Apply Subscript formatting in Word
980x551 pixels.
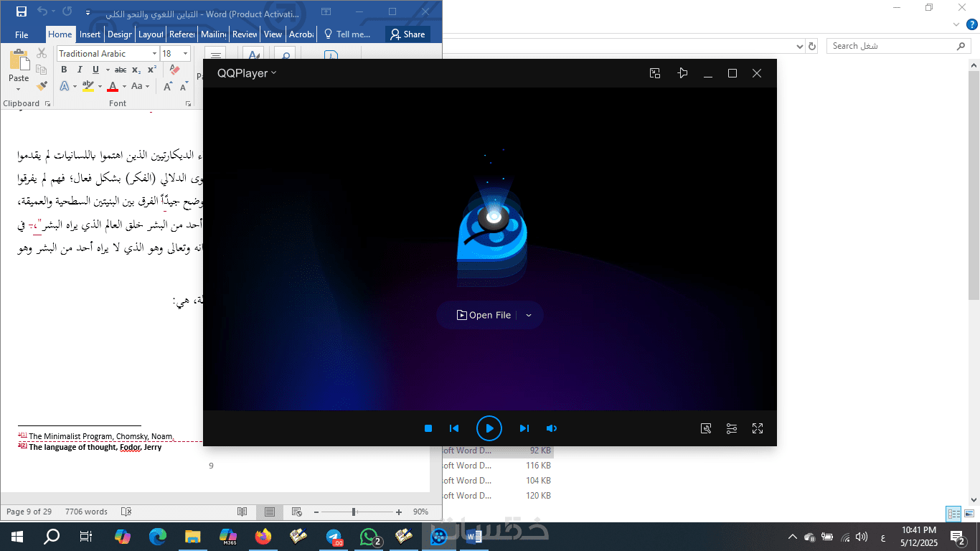pyautogui.click(x=136, y=70)
